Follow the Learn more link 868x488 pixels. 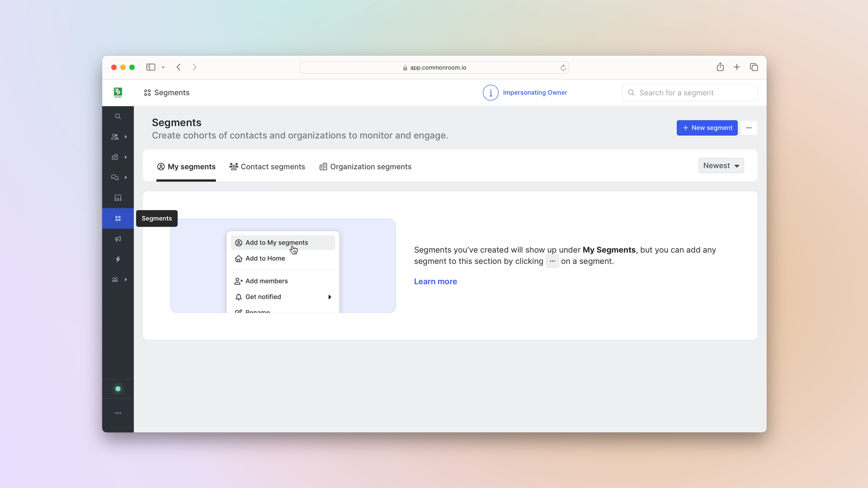(435, 282)
